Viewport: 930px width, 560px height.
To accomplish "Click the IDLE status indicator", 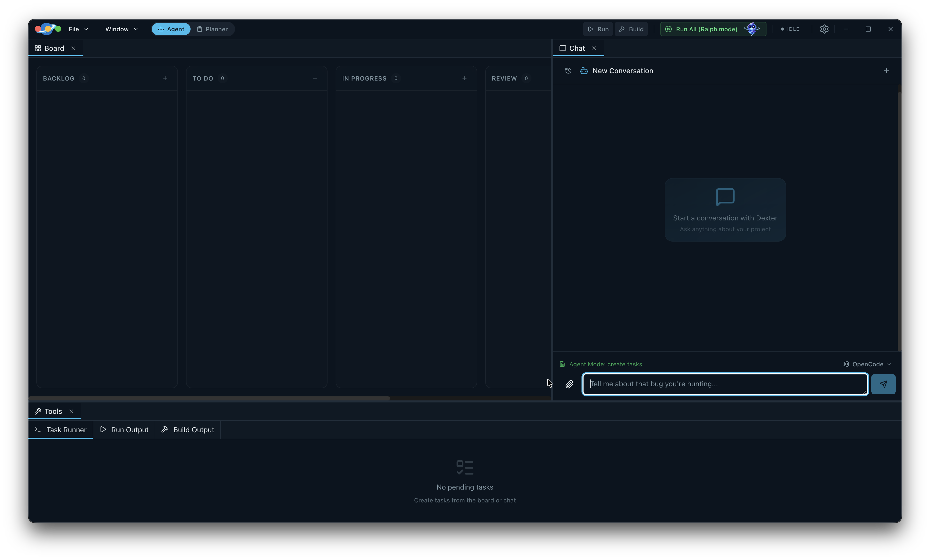I will pos(790,29).
